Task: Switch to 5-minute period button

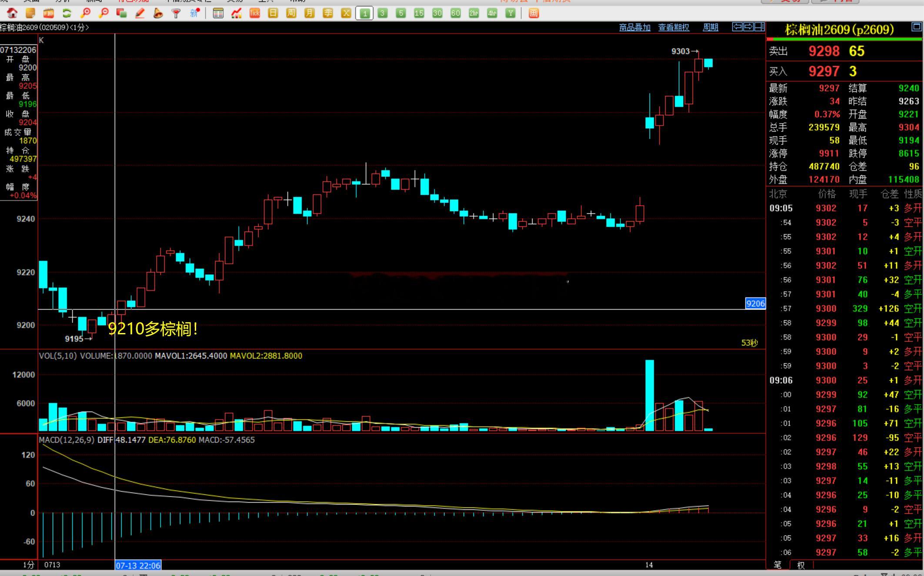Action: click(401, 13)
